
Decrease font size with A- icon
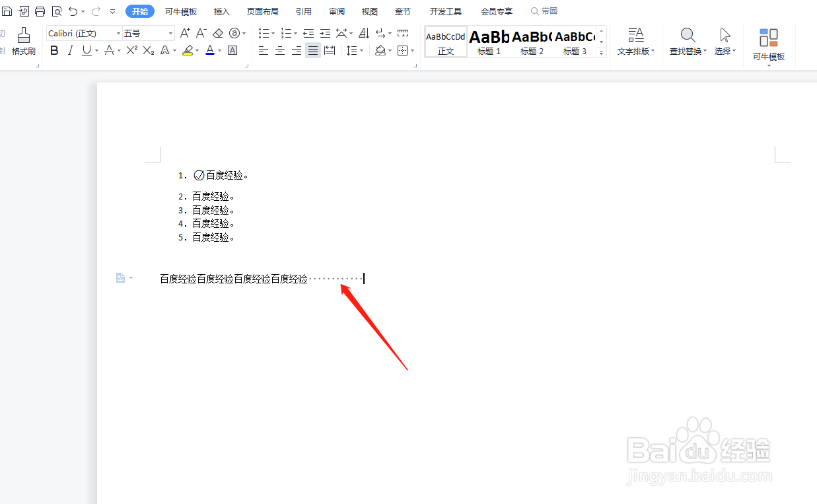[x=201, y=33]
